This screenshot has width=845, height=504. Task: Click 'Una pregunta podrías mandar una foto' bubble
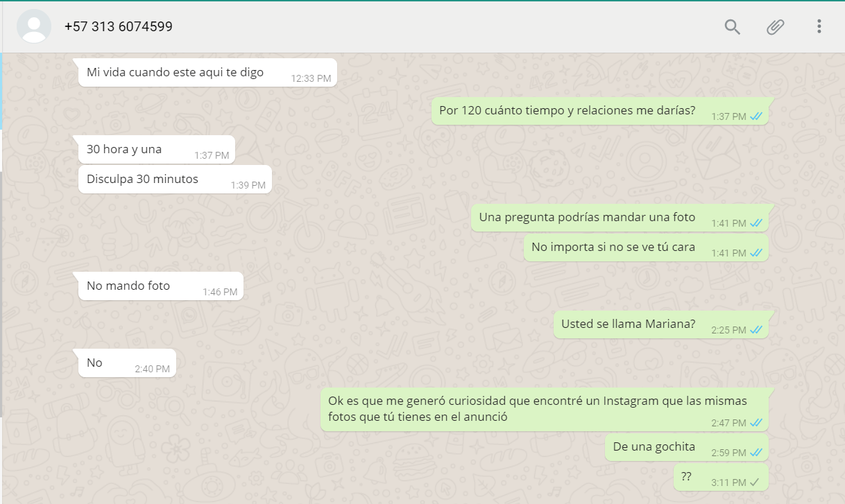(x=620, y=218)
